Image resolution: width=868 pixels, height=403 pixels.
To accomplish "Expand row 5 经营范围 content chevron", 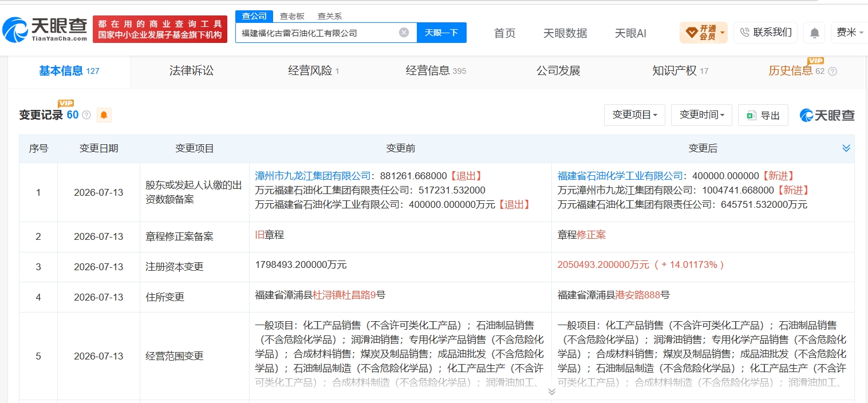I will (551, 392).
